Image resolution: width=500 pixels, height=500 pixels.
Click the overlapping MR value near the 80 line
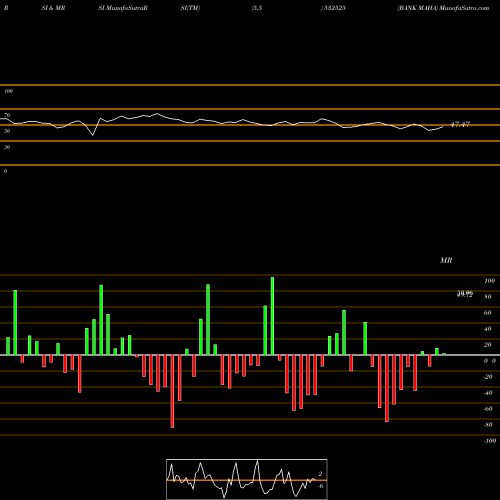465,294
